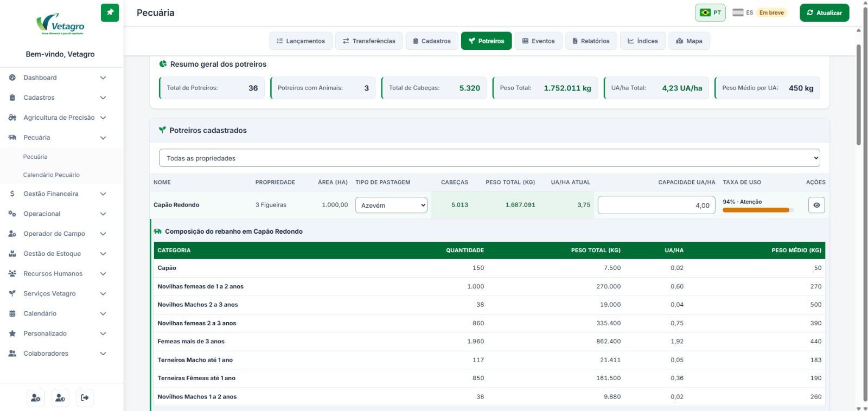Click the Pecuária cow icon in sidebar
The image size is (868, 411).
point(12,138)
